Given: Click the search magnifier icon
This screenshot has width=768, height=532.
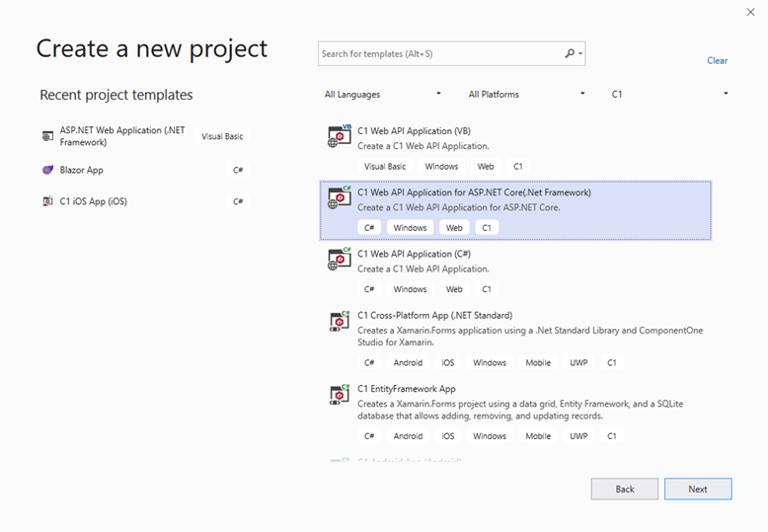Looking at the screenshot, I should pyautogui.click(x=571, y=54).
